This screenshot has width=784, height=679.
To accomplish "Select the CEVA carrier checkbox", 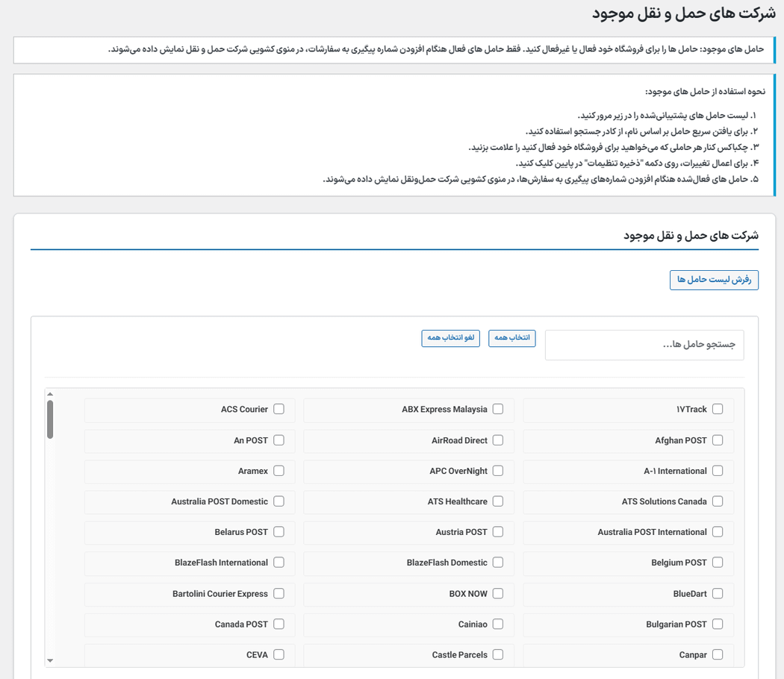I will pyautogui.click(x=279, y=654).
